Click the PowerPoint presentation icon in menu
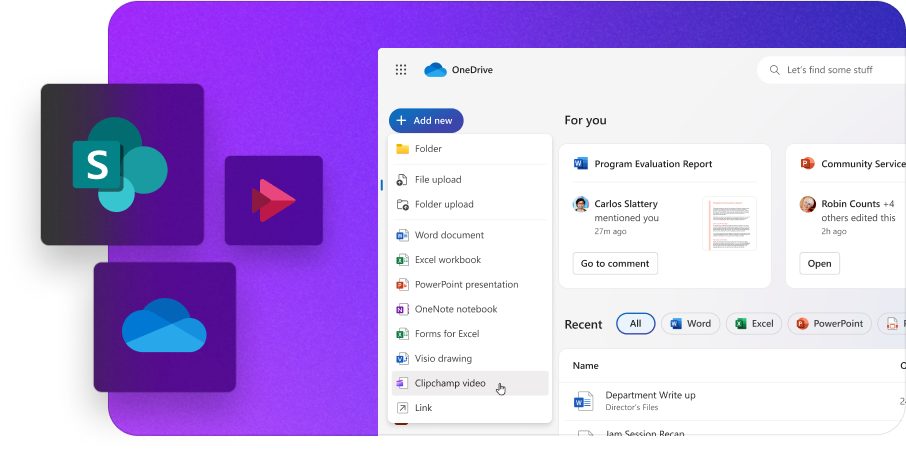The image size is (906, 453). [403, 285]
